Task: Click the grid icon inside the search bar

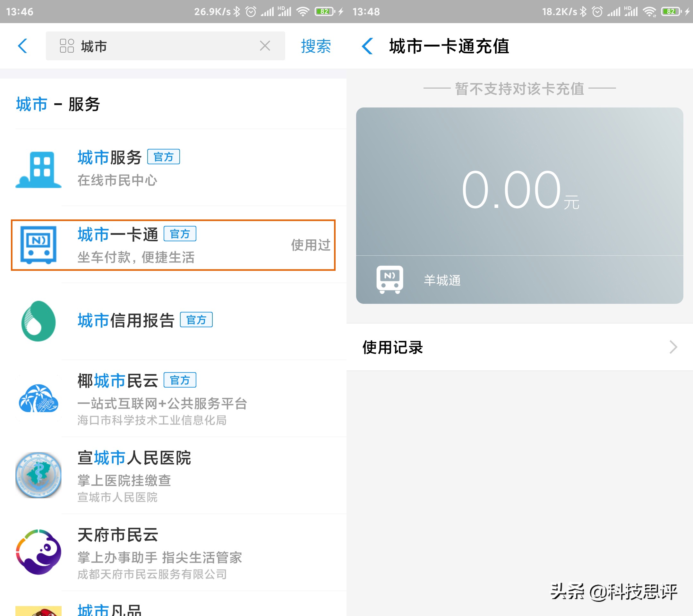Action: [66, 46]
